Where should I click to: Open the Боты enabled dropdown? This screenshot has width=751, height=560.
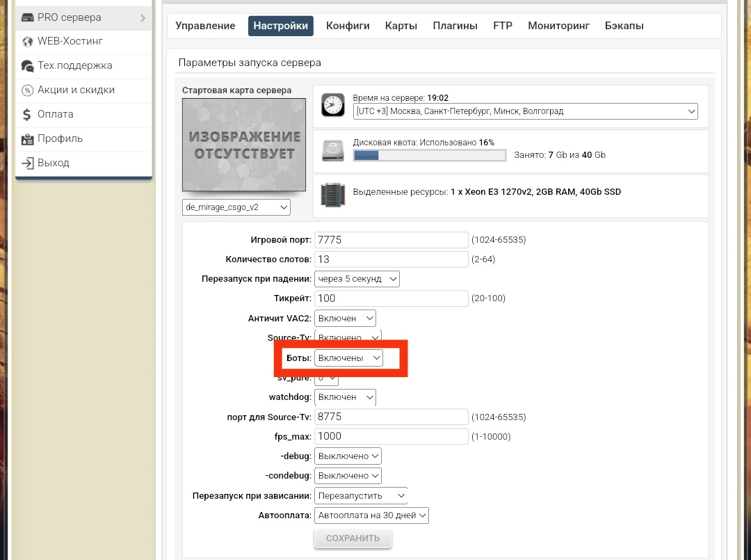point(348,358)
